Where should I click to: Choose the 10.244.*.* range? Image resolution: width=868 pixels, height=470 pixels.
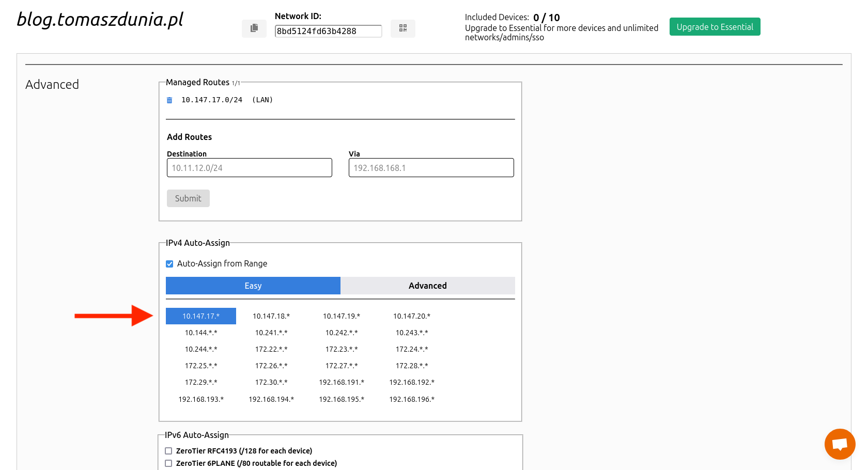[201, 349]
